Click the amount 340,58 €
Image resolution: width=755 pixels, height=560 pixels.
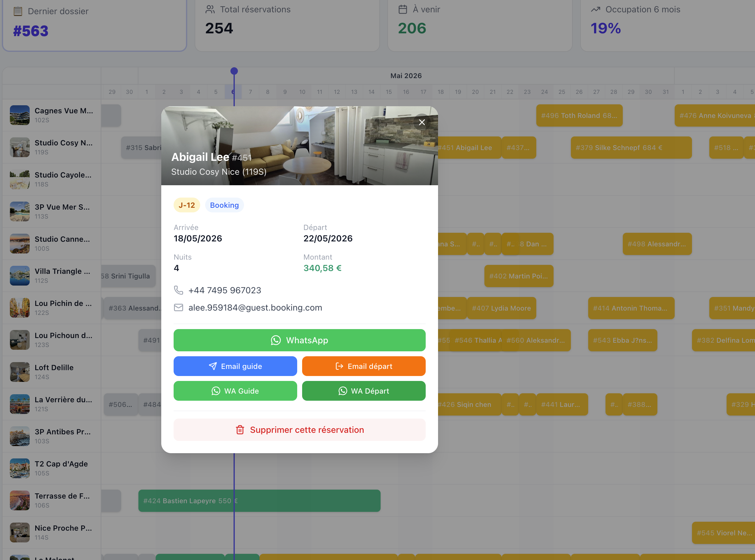322,268
